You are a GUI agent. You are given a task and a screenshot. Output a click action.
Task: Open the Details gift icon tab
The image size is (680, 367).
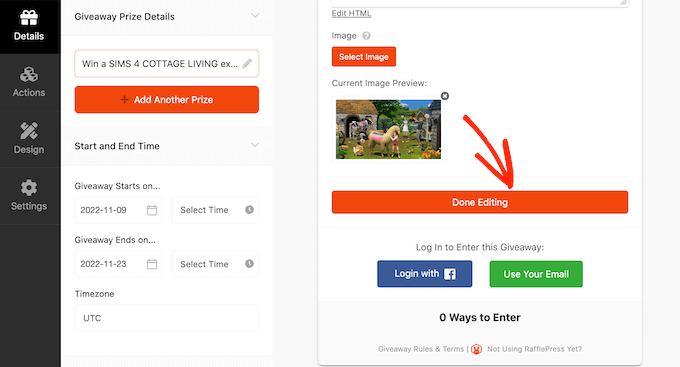[x=29, y=26]
